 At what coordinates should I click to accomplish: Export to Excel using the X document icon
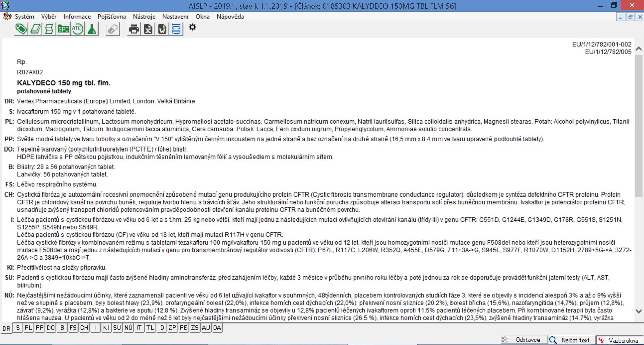tap(148, 29)
